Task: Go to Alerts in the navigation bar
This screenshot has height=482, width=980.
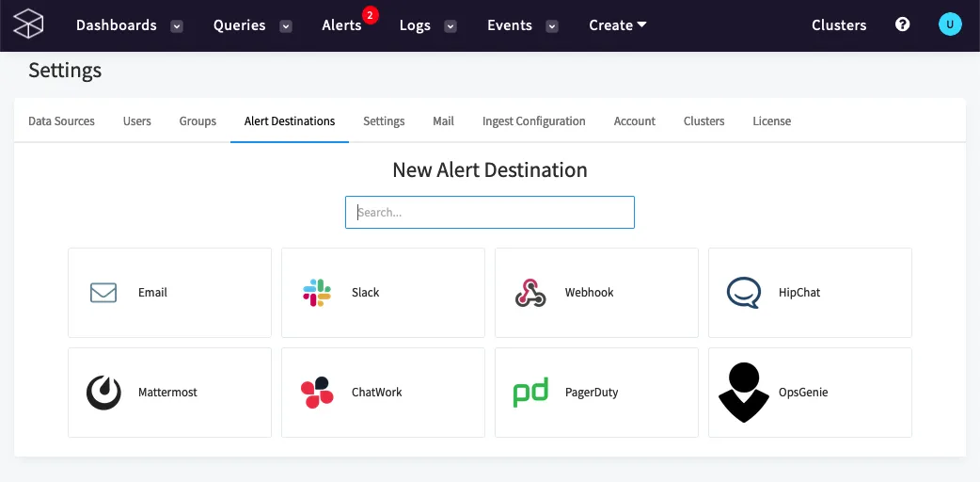Action: [342, 25]
